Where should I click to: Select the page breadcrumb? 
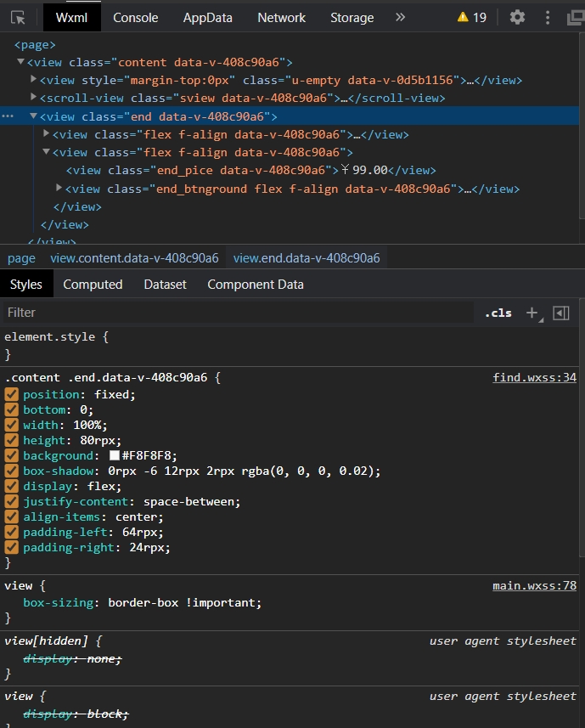coord(21,258)
